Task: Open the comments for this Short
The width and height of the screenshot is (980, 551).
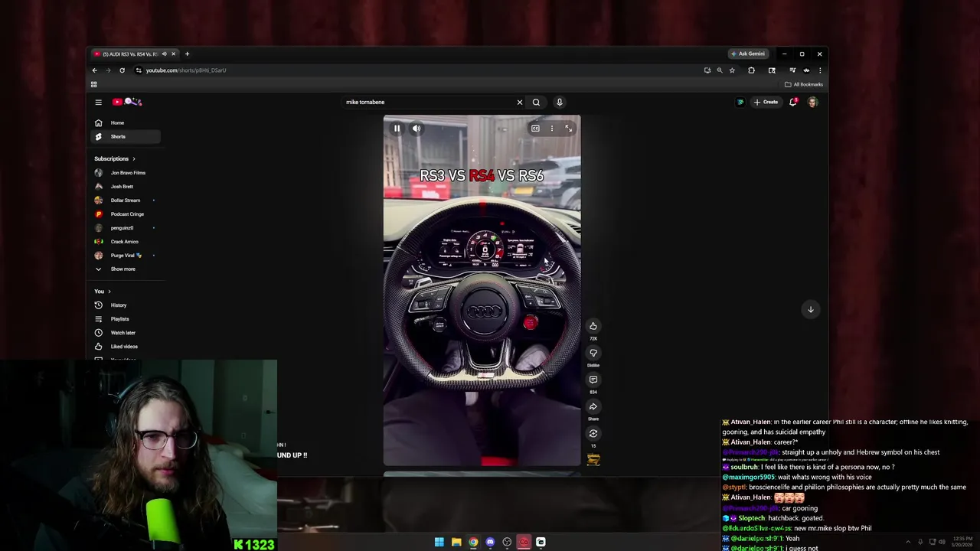Action: pos(593,380)
